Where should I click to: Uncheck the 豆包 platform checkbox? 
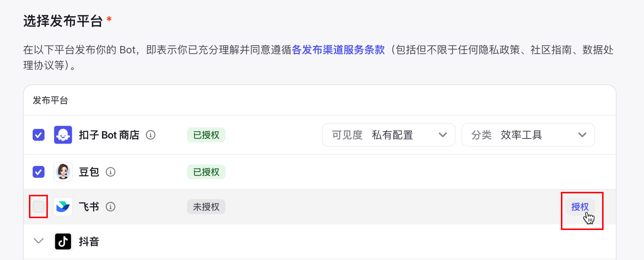coord(39,172)
